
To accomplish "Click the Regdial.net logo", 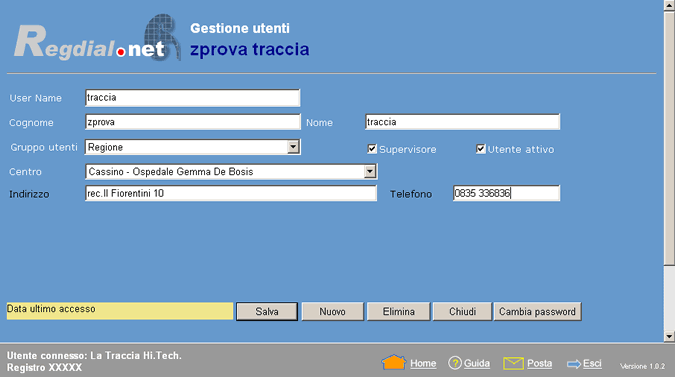I will click(x=97, y=37).
